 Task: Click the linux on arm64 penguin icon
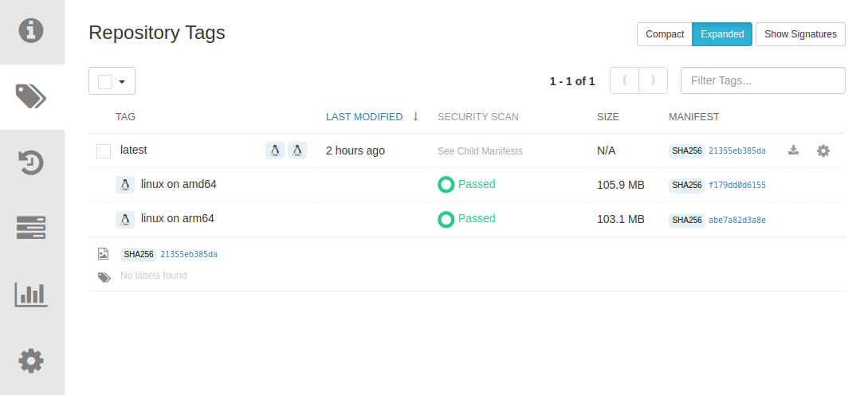[124, 219]
